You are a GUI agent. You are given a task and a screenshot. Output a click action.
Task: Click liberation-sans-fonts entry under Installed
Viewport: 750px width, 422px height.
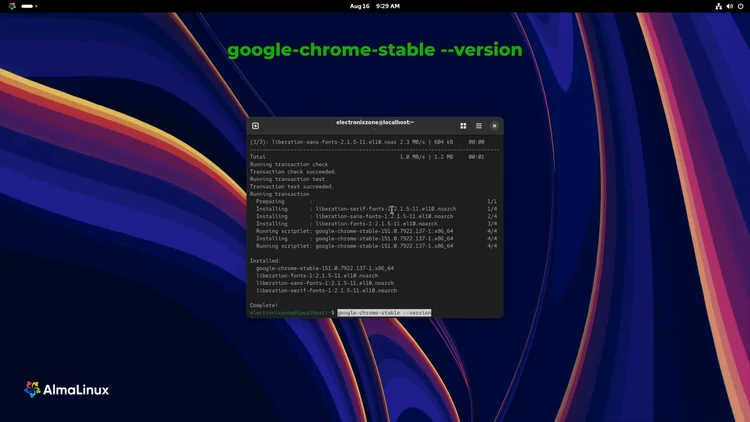tap(325, 283)
